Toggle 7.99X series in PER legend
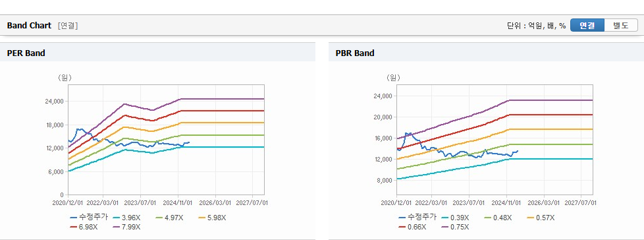 [x=126, y=227]
